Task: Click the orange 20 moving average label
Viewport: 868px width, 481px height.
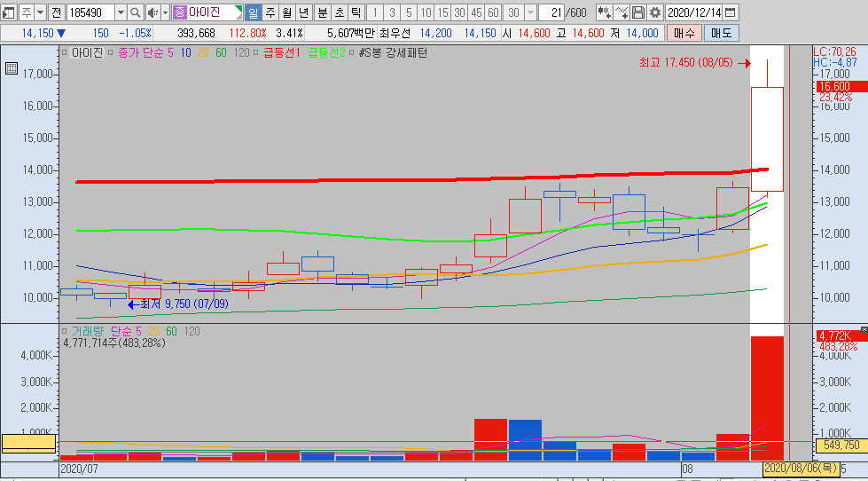Action: coord(204,53)
